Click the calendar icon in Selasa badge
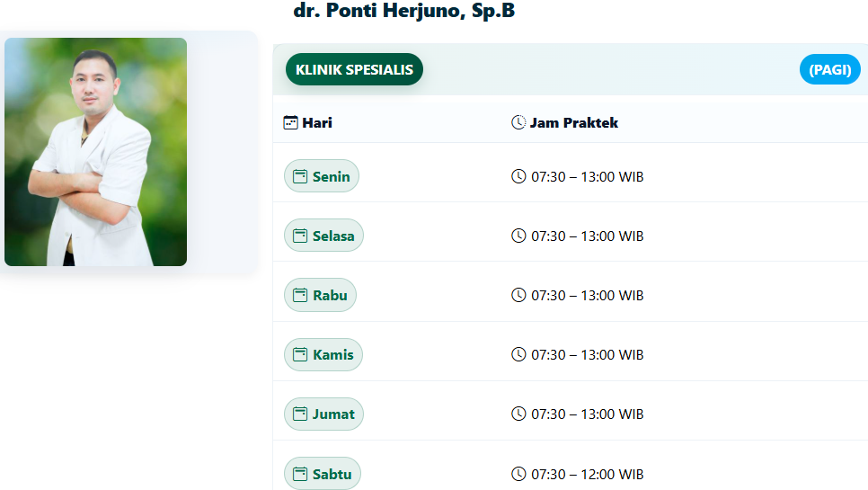868x490 pixels. click(301, 236)
